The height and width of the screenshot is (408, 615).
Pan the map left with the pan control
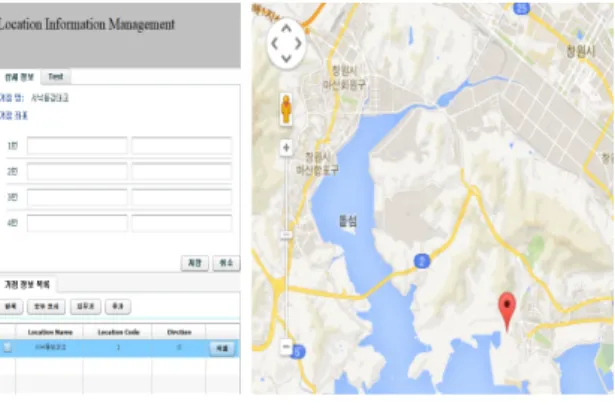tap(275, 44)
